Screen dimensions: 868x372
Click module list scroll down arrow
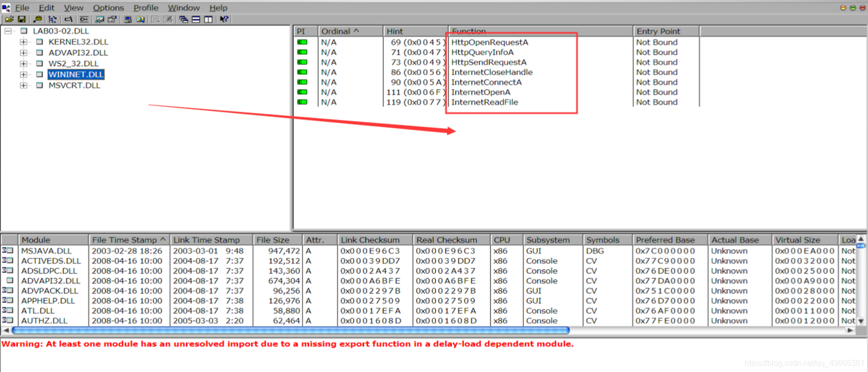coord(861,321)
